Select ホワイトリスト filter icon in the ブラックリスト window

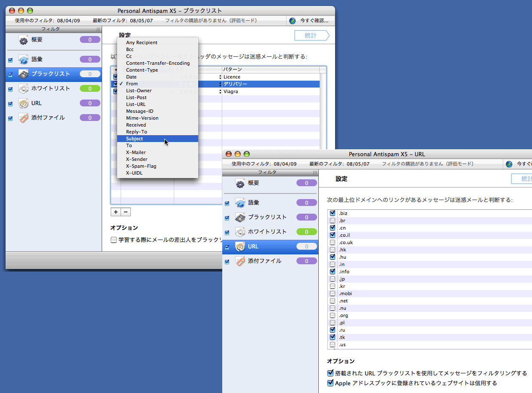click(24, 89)
